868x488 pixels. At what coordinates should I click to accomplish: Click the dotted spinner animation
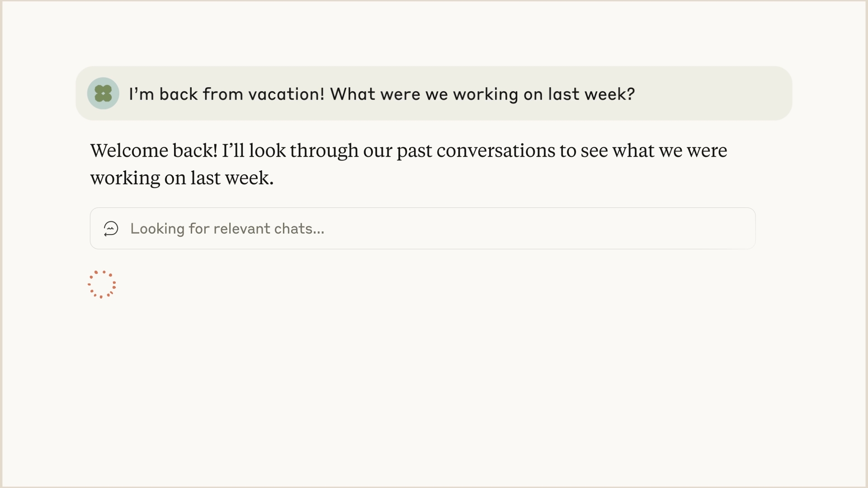(102, 284)
